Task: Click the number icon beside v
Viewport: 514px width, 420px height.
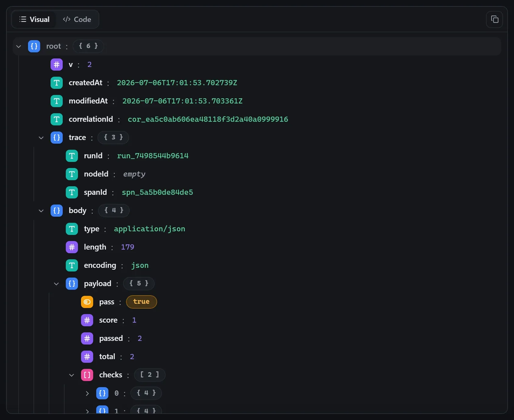Action: tap(57, 65)
